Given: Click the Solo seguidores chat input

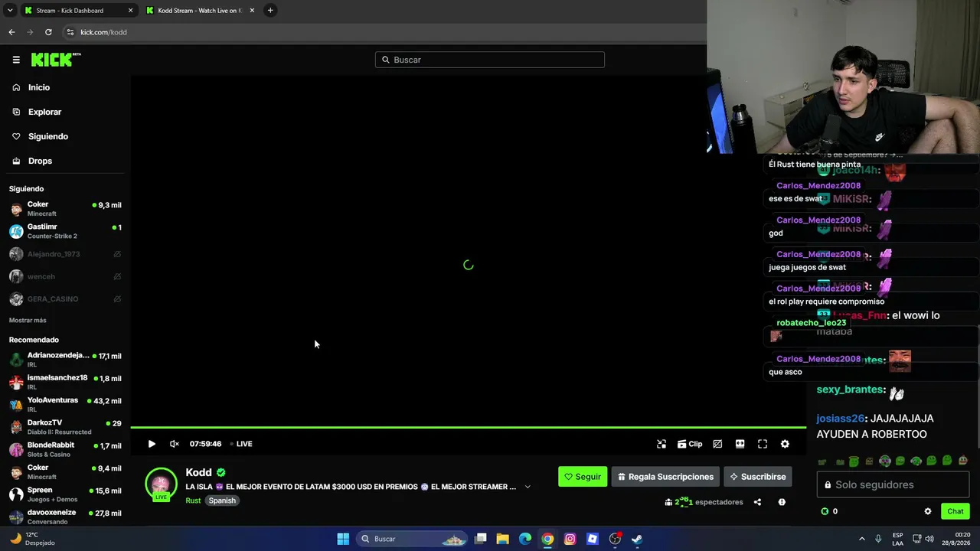Looking at the screenshot, I should (893, 484).
